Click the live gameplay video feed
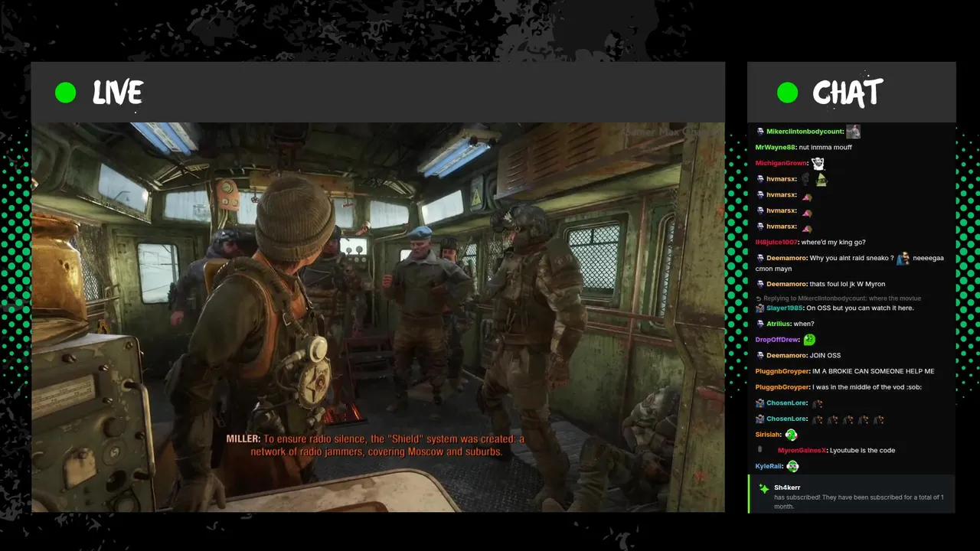Viewport: 980px width, 551px height. pos(378,317)
